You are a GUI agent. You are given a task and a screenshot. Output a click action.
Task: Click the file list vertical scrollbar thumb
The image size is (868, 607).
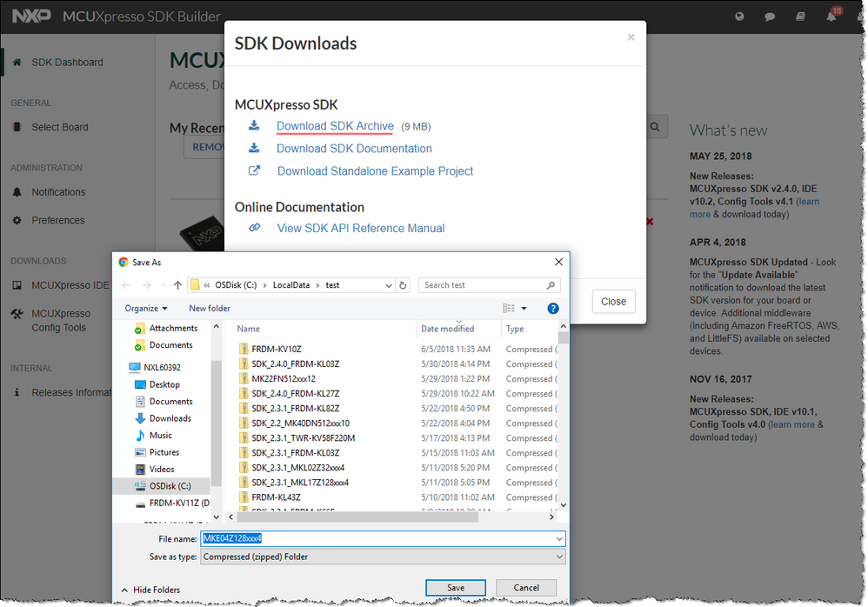[563, 337]
